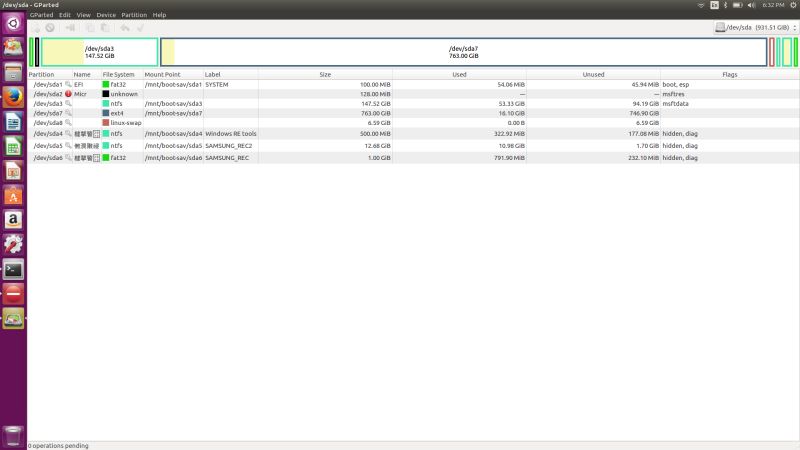Click the GParted icon in the launcher
This screenshot has height=450, width=800.
point(13,319)
